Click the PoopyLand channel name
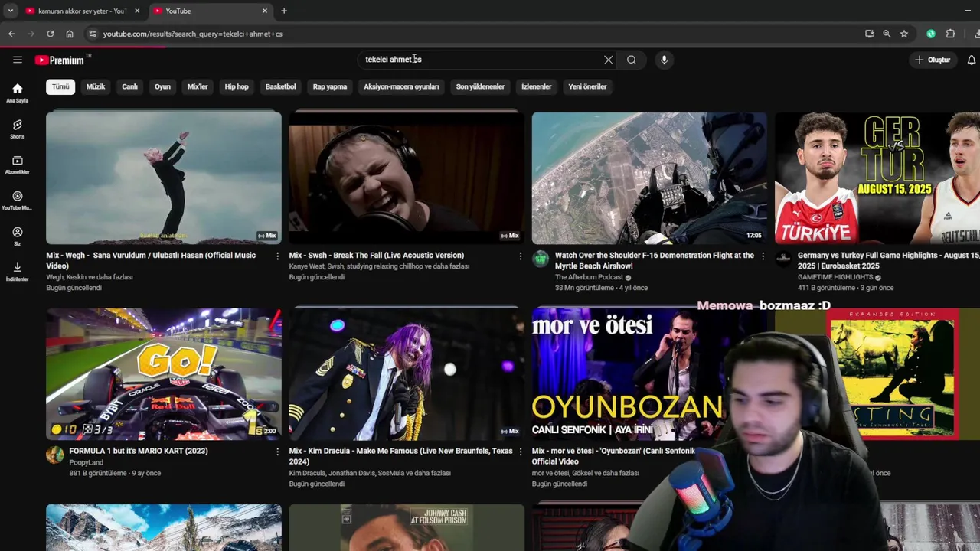Screen dimensions: 980x551 point(86,462)
